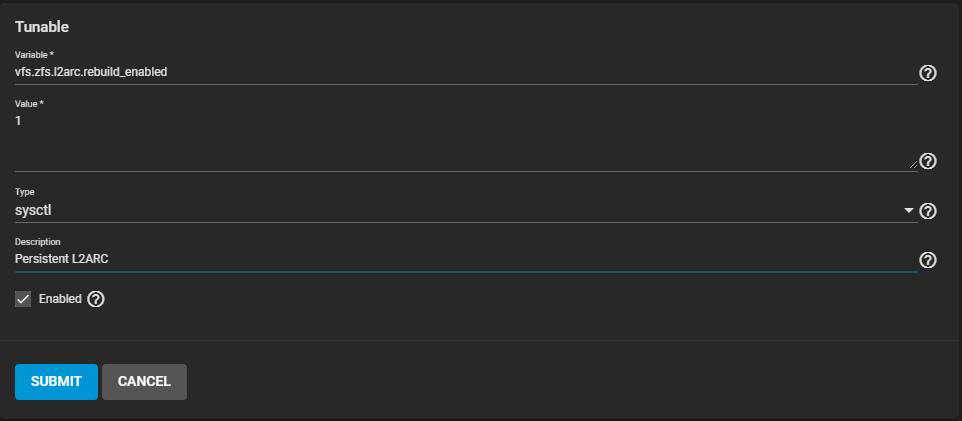The height and width of the screenshot is (421, 962).
Task: View help tooltip for the Description field
Action: point(927,260)
